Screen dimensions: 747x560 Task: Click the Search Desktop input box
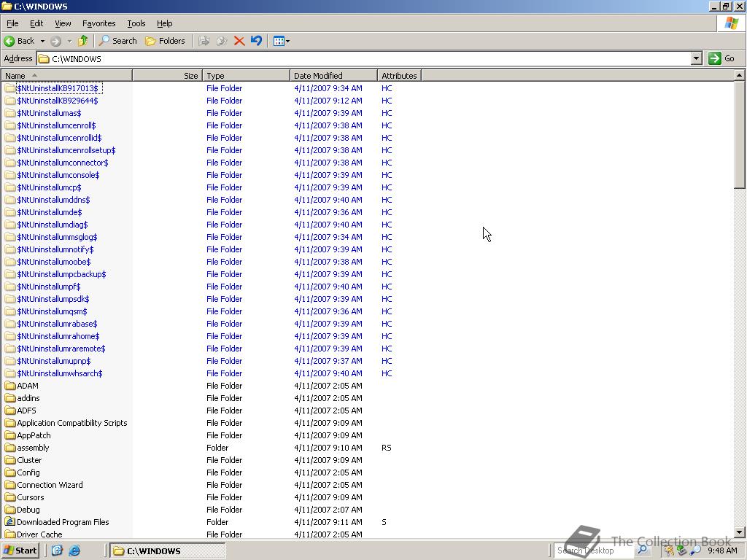[594, 551]
